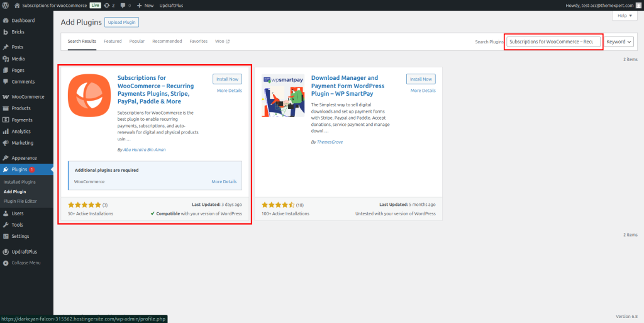The width and height of the screenshot is (644, 323).
Task: Install the WP SmartPay plugin
Action: click(x=421, y=79)
